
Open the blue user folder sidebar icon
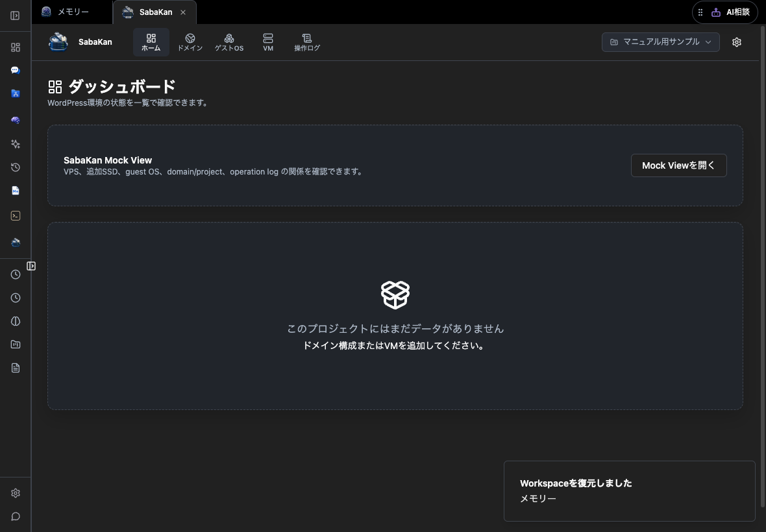[x=15, y=93]
